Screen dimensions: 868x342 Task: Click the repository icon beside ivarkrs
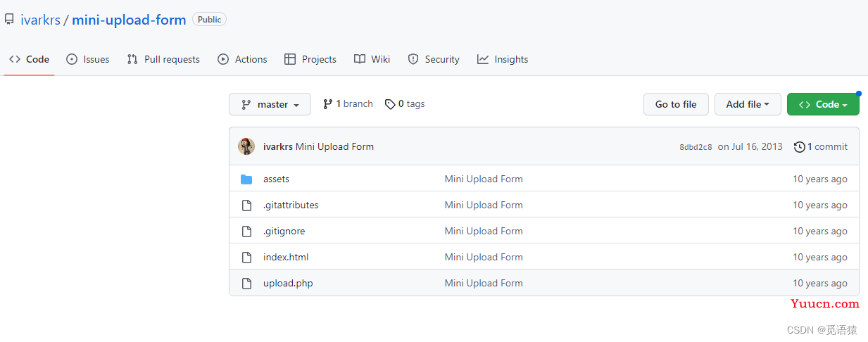pos(9,20)
